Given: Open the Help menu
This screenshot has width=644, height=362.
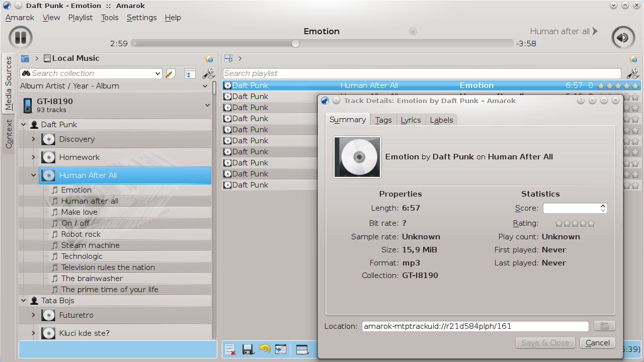Looking at the screenshot, I should tap(173, 18).
